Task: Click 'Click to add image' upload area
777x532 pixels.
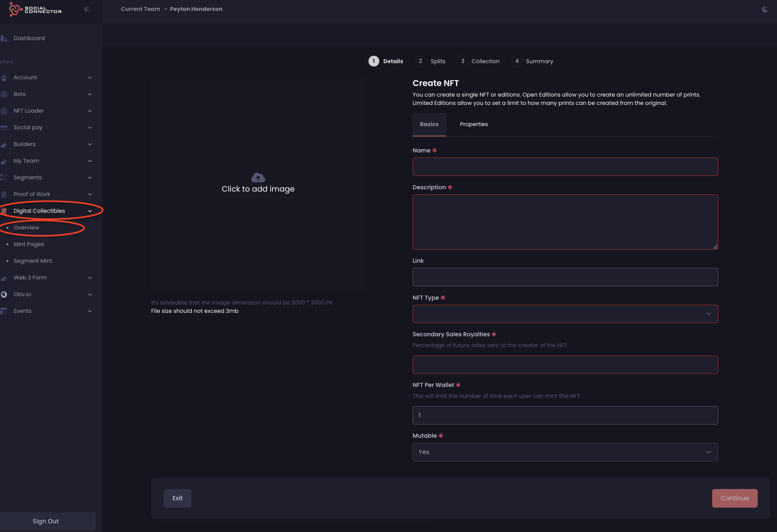Action: coord(258,185)
